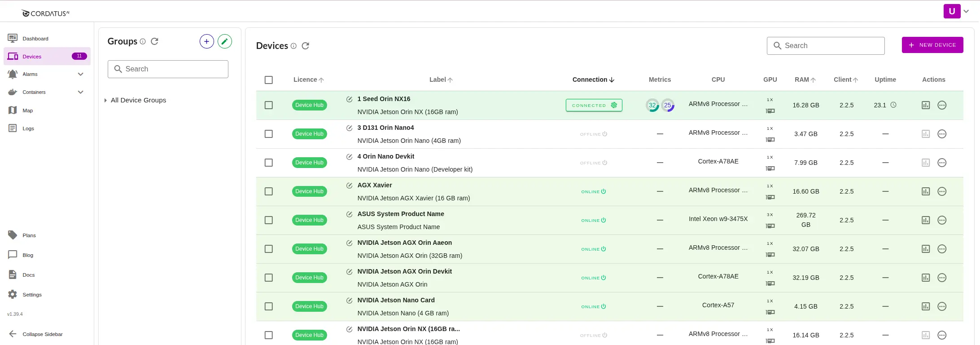Select all devices with header checkbox
The width and height of the screenshot is (980, 345).
(269, 80)
